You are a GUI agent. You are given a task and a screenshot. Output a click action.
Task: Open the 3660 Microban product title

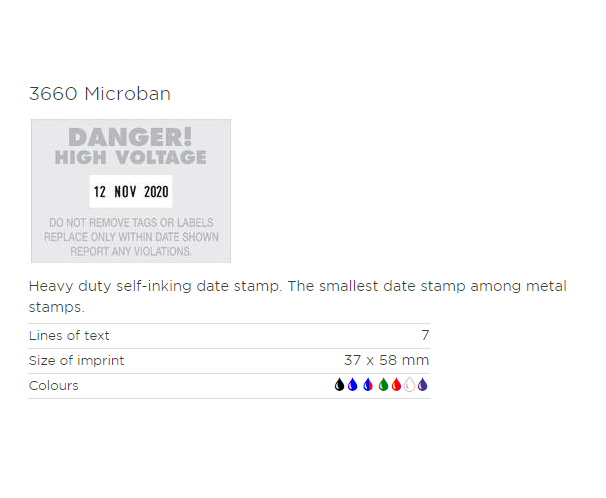pos(100,94)
